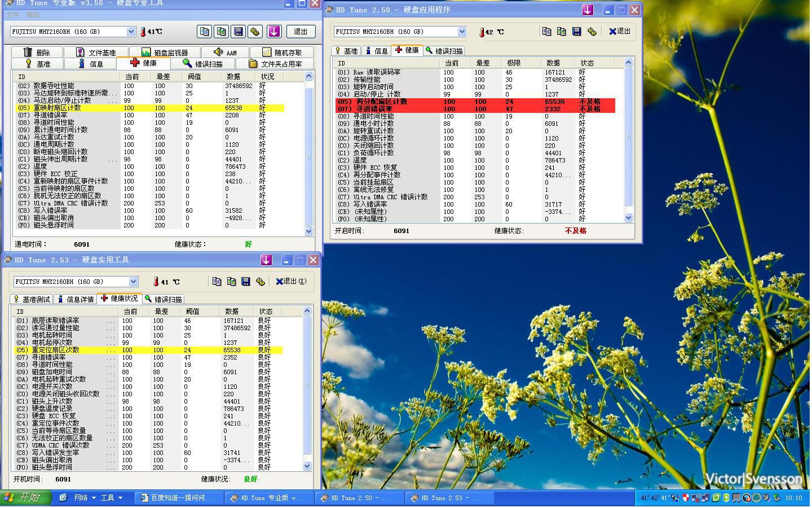Switch to 基准 tab in HD Tune Pro 3.50

point(38,64)
